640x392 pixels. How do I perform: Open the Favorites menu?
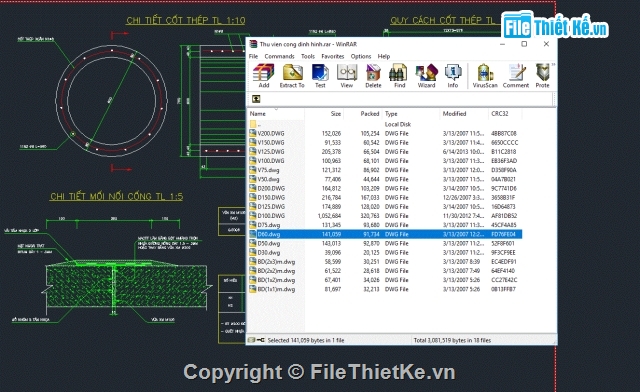point(333,56)
